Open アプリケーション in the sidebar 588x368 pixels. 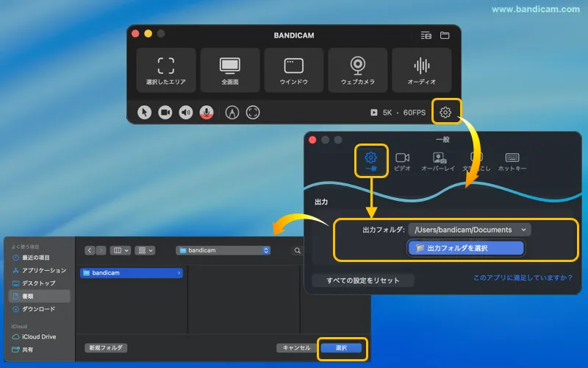click(x=40, y=270)
